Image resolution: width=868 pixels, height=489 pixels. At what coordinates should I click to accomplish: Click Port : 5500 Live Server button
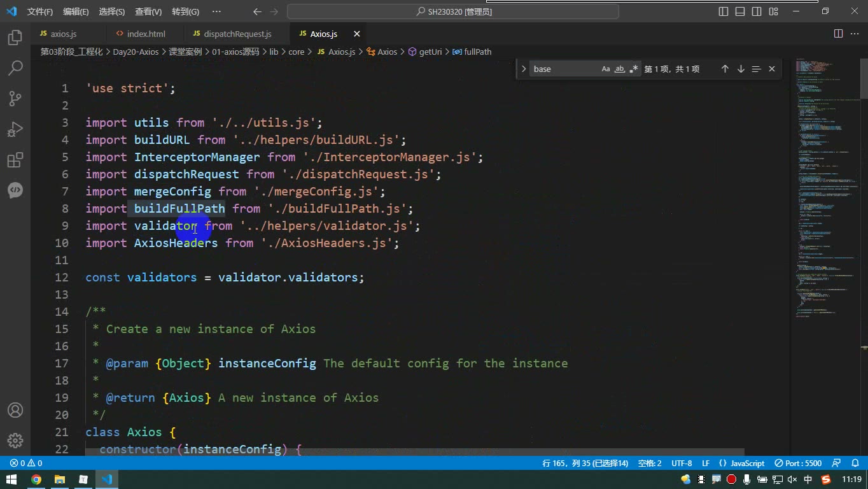pos(798,463)
